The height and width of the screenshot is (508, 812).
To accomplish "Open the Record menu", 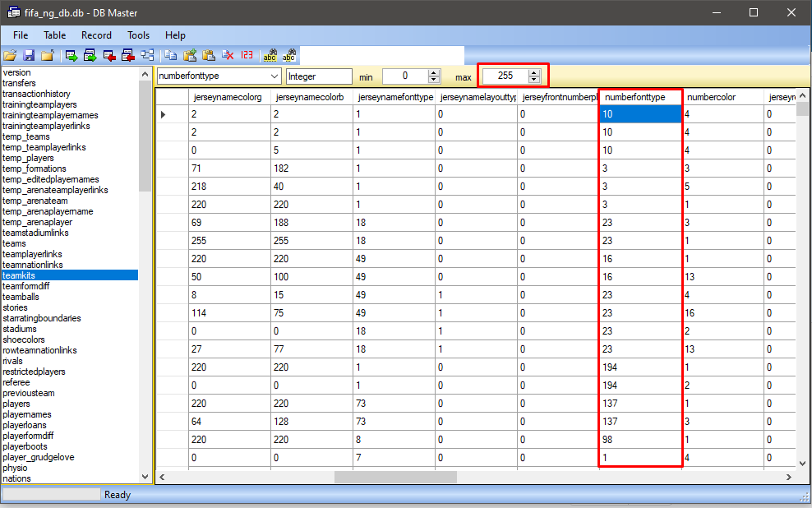I will coord(96,35).
